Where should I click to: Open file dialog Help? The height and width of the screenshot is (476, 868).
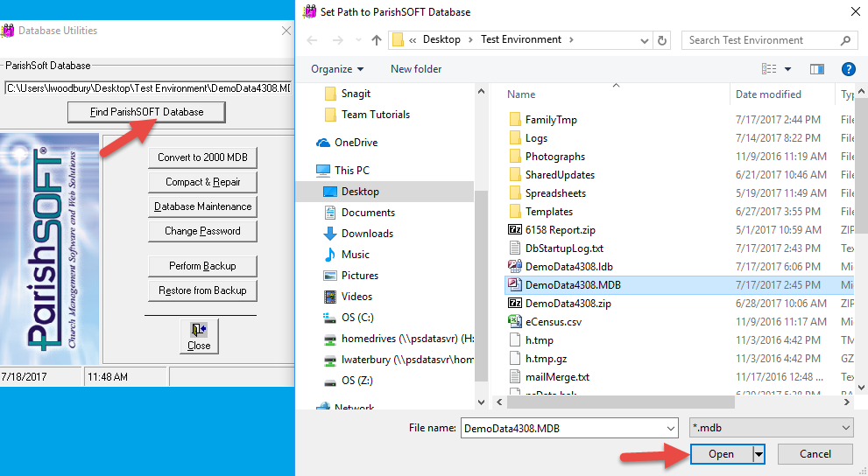pos(849,69)
